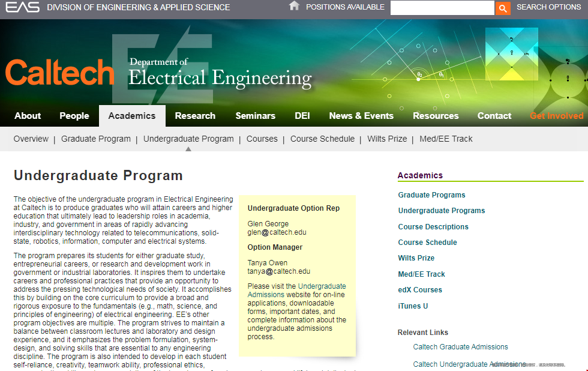Open the News & Events menu
The image size is (588, 371).
(x=361, y=116)
